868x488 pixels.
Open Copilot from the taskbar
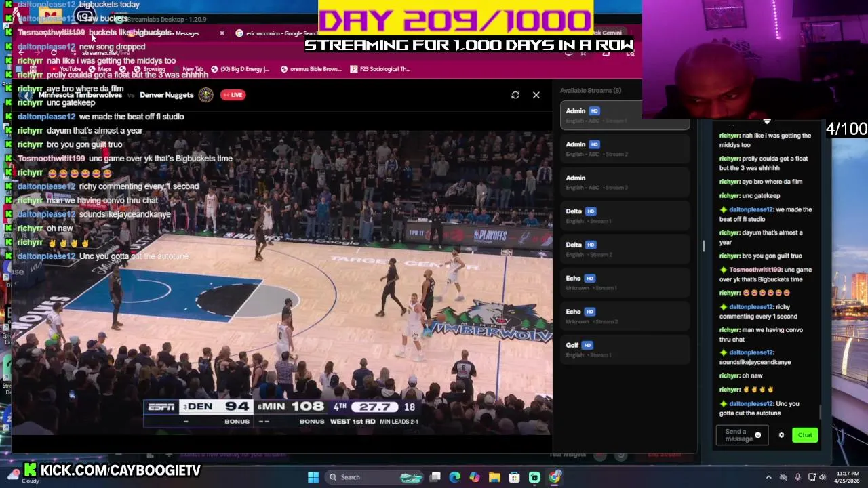[475, 477]
